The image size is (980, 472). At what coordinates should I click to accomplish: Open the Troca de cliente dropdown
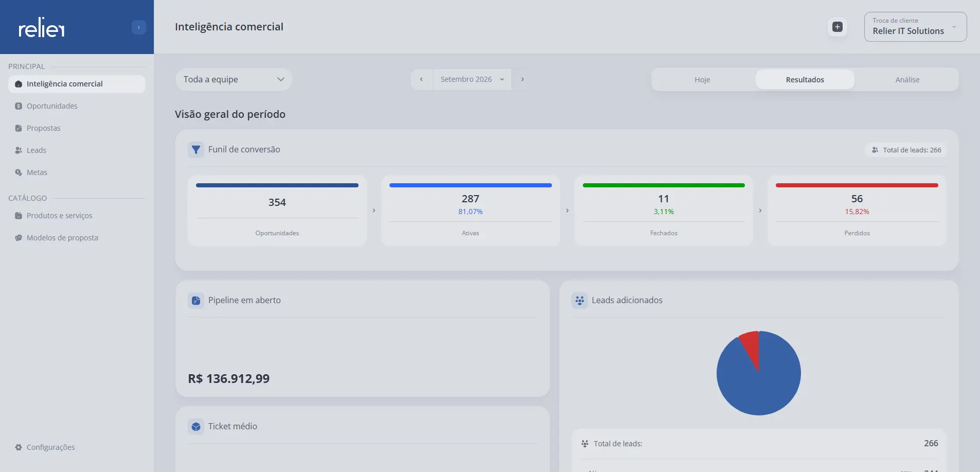point(915,27)
